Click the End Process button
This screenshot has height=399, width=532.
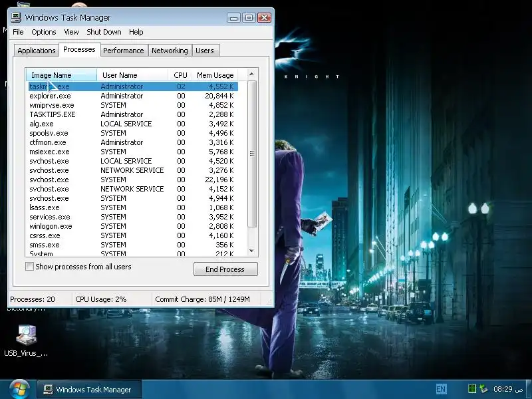pos(225,269)
